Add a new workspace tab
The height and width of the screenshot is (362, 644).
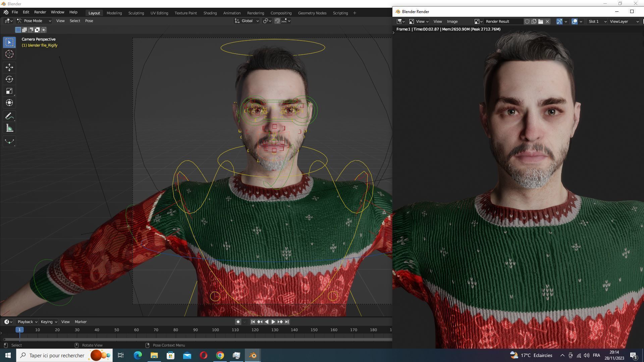point(355,13)
